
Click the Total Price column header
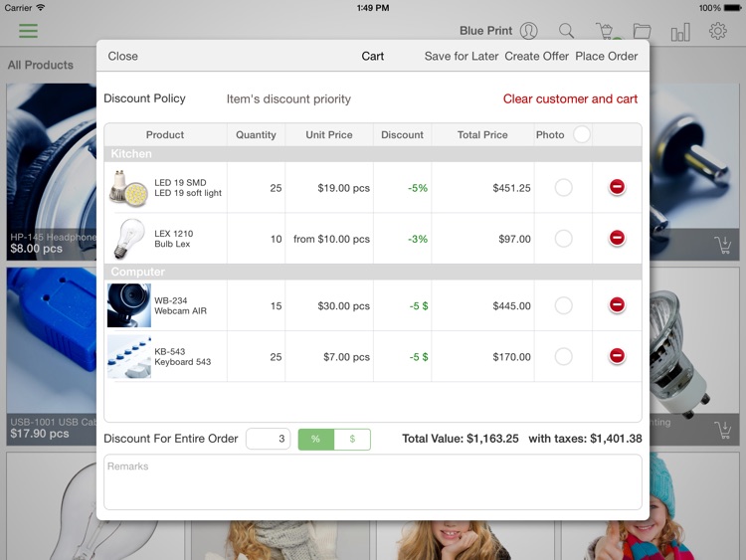click(482, 134)
